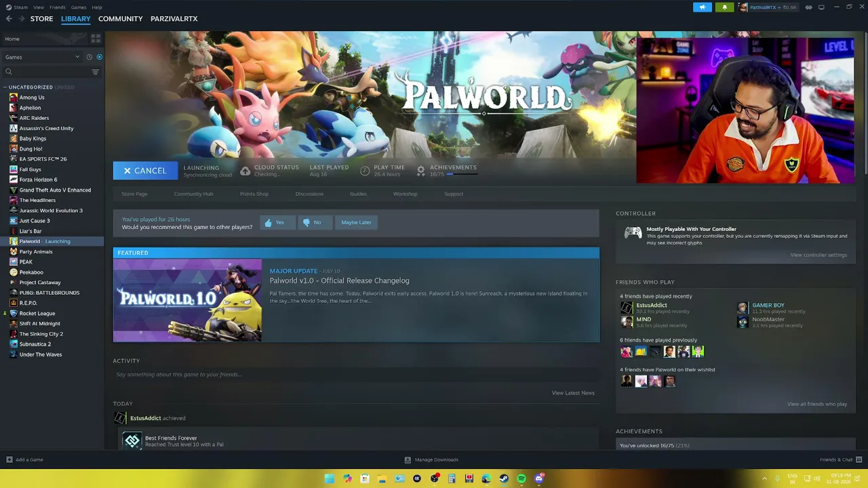Image resolution: width=868 pixels, height=488 pixels.
Task: Go back with the left arrow
Action: 9,19
